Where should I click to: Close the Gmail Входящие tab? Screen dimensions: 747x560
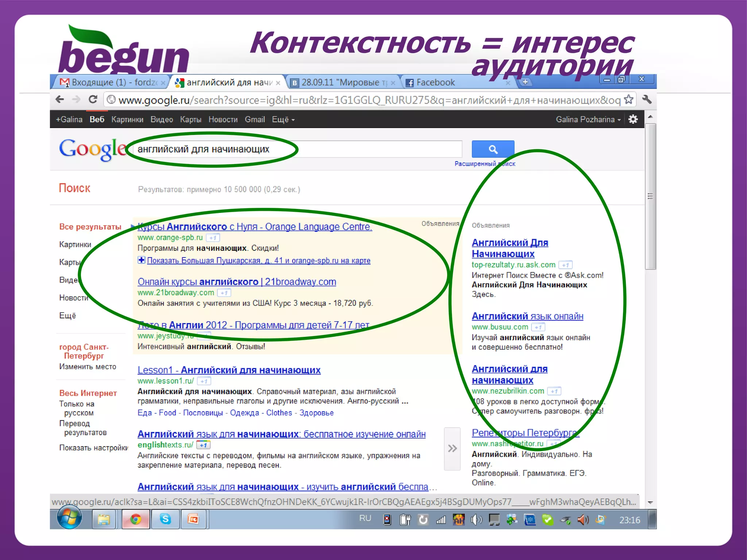[163, 83]
